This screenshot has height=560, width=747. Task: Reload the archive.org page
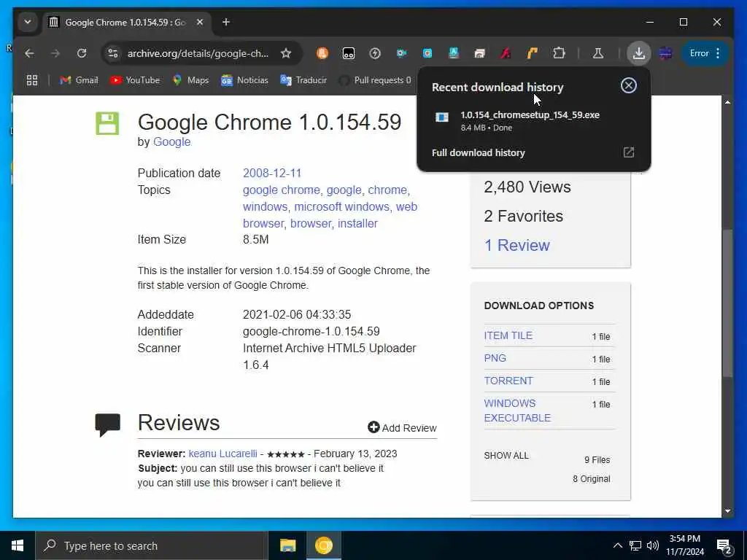tap(82, 53)
